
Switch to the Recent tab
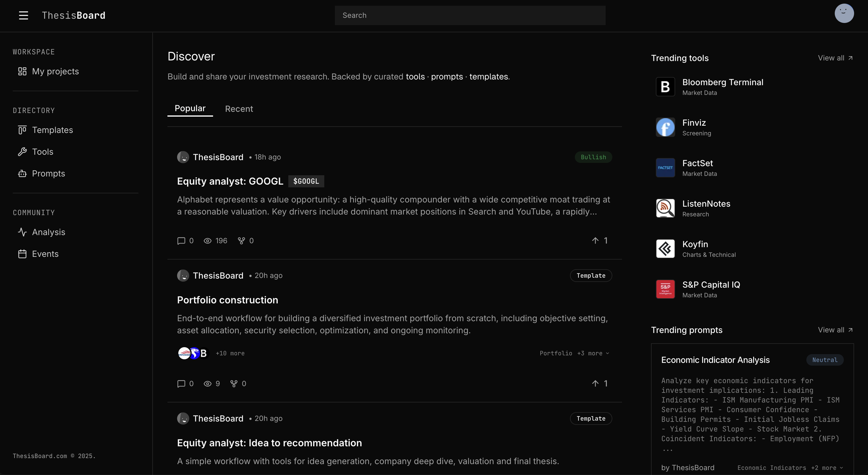click(239, 108)
